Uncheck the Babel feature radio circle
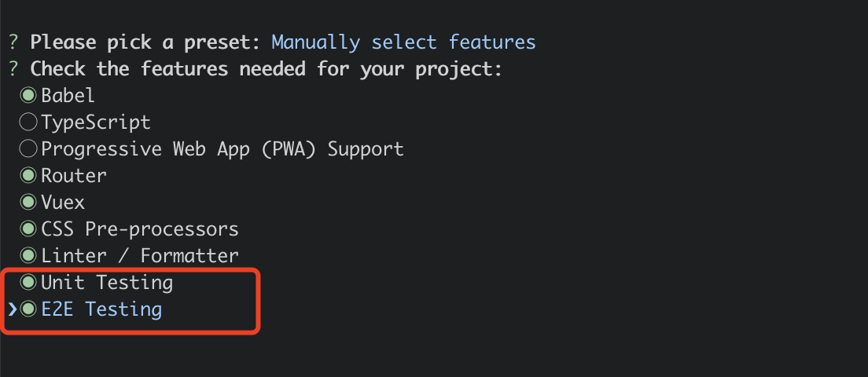This screenshot has height=377, width=868. point(29,96)
